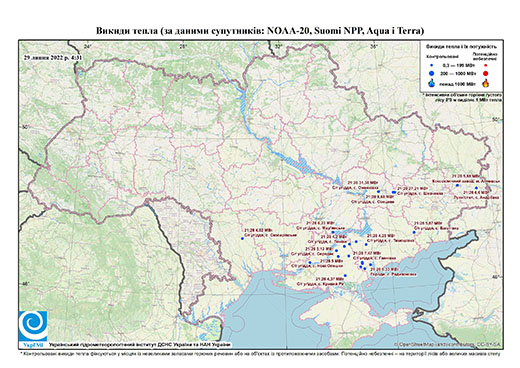The width and height of the screenshot is (520, 368).
Task: Click the heat dot beside the 31.38 МВт label
Action: (x=378, y=191)
